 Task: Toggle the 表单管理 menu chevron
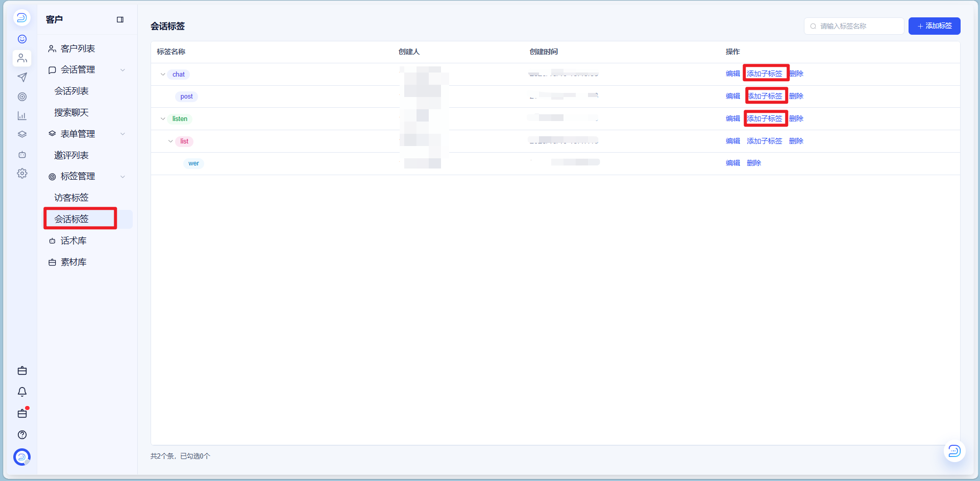pos(122,134)
